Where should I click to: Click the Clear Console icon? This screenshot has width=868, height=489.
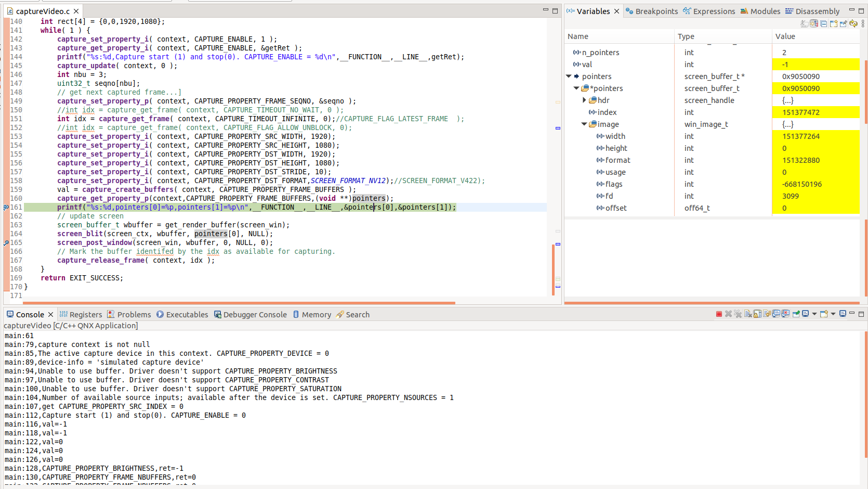pos(748,314)
